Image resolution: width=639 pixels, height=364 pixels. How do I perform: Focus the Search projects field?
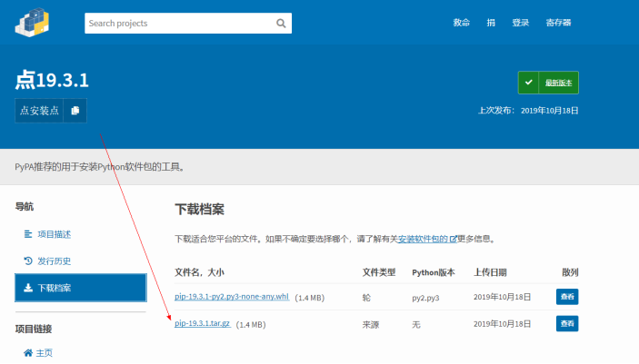(x=188, y=24)
